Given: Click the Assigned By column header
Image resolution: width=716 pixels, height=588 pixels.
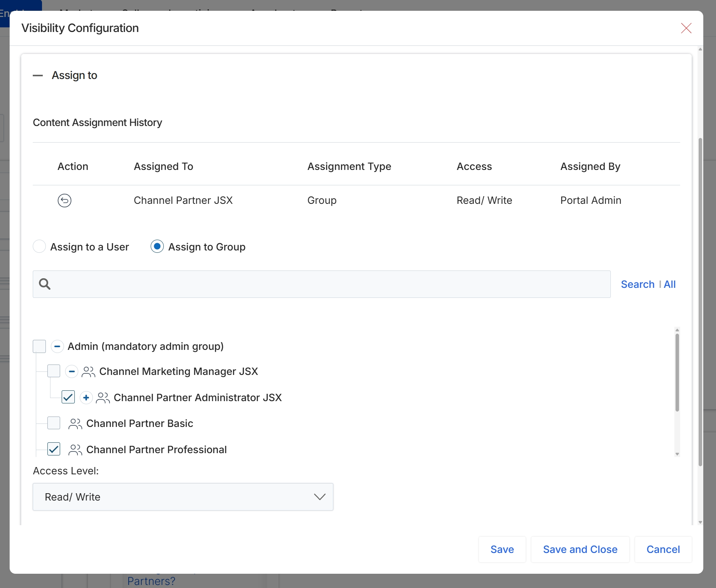Looking at the screenshot, I should (x=590, y=166).
